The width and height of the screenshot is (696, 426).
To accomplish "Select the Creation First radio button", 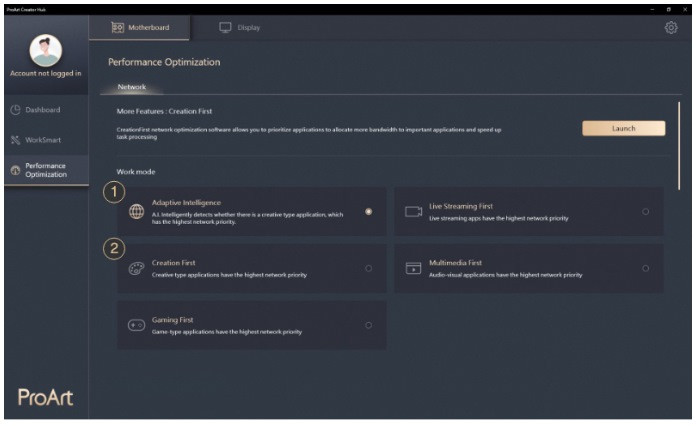I will coord(368,268).
